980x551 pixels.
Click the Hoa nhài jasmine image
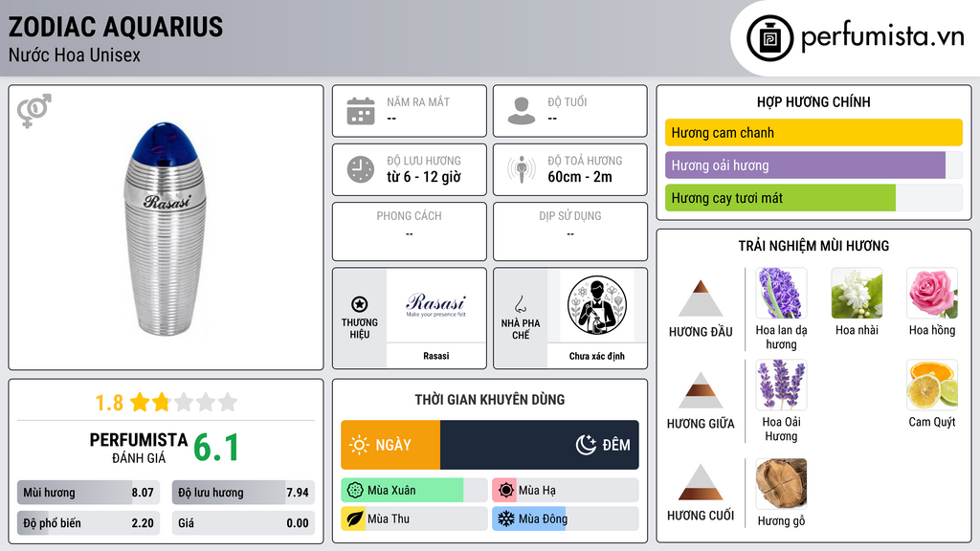(x=857, y=293)
